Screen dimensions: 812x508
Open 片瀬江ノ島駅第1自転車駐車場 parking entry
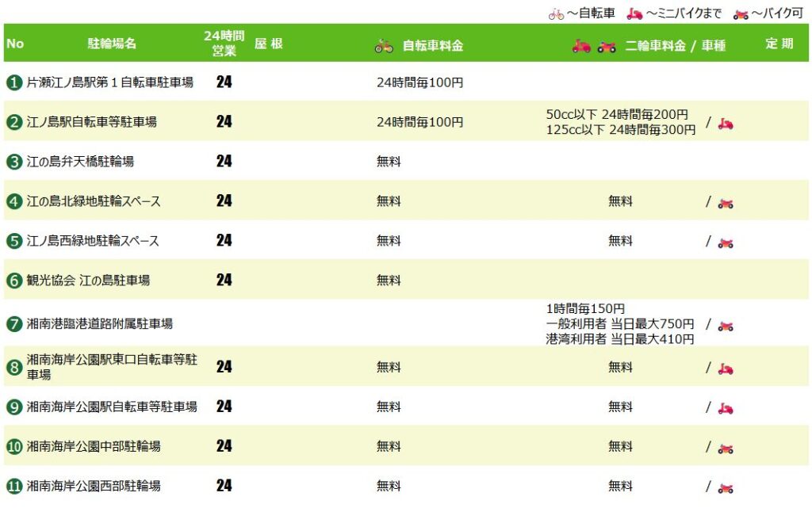[110, 82]
